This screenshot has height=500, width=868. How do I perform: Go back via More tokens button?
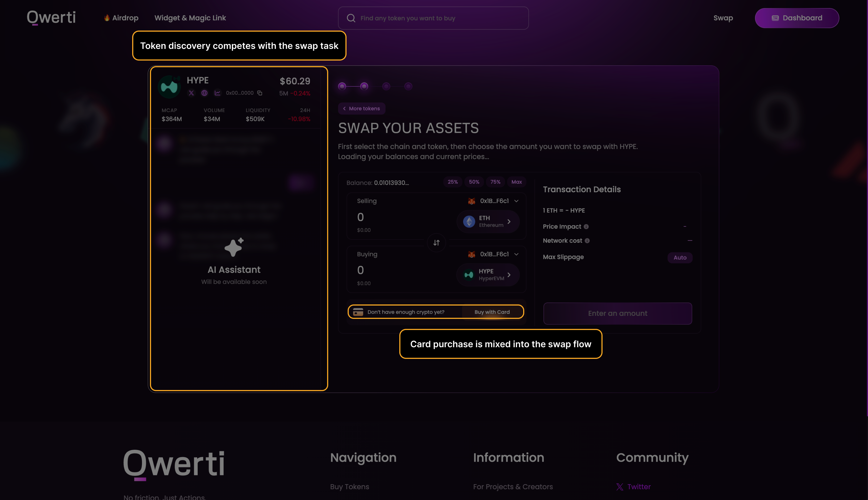(x=362, y=109)
